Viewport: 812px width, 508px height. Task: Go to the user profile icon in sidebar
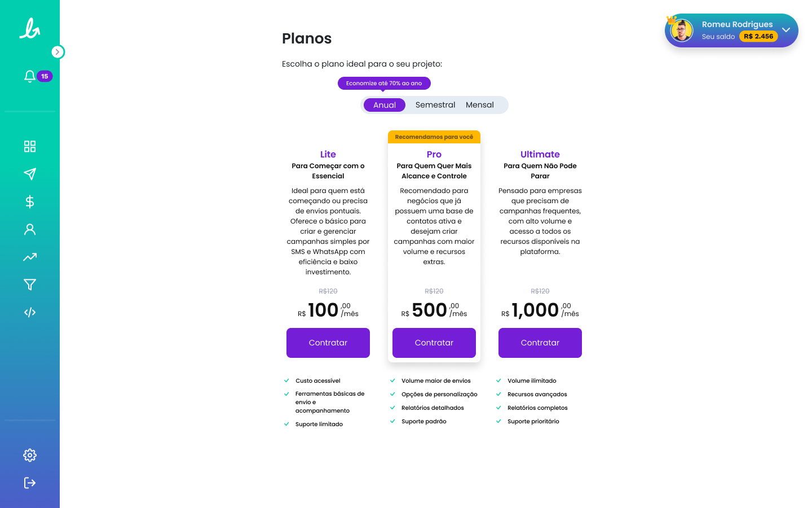click(30, 229)
